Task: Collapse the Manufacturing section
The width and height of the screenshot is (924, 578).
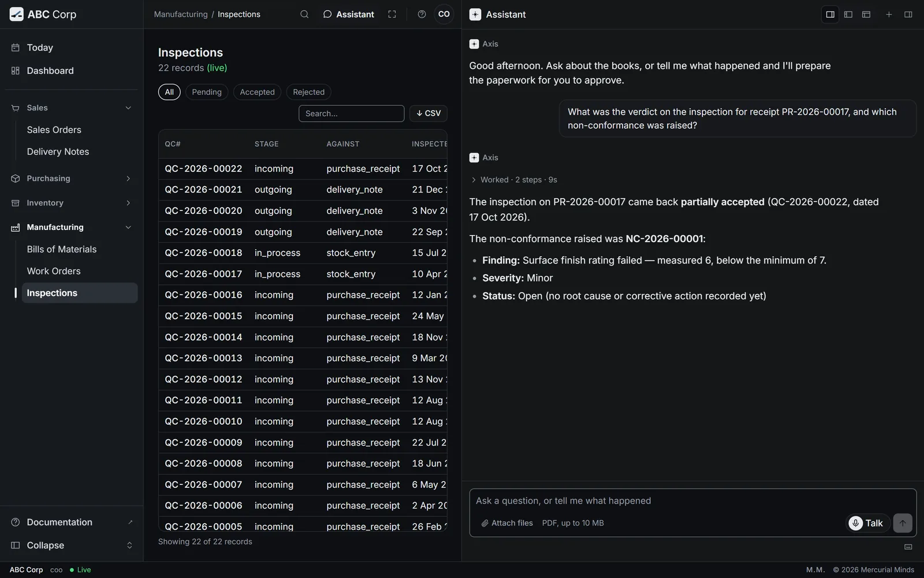Action: (x=72, y=227)
